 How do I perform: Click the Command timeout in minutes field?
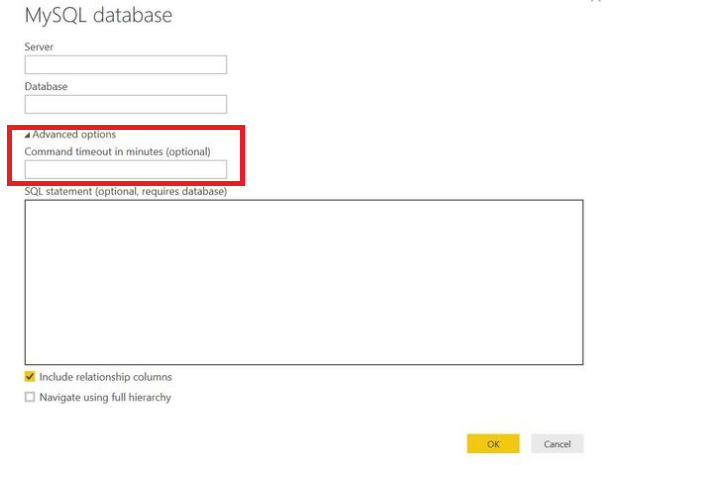coord(125,170)
